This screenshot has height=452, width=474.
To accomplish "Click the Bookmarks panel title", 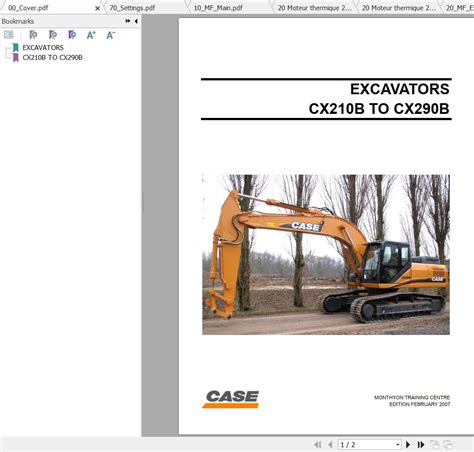I will coord(18,21).
